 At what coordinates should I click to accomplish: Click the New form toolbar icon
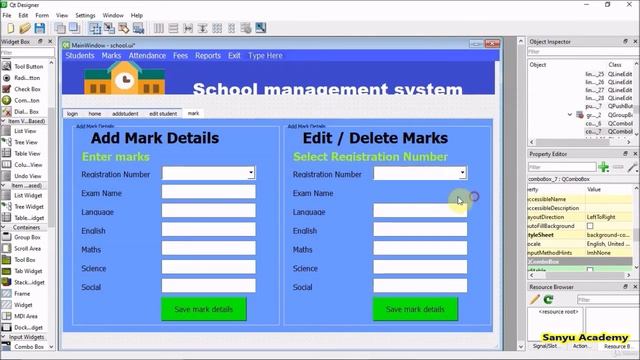[11, 28]
